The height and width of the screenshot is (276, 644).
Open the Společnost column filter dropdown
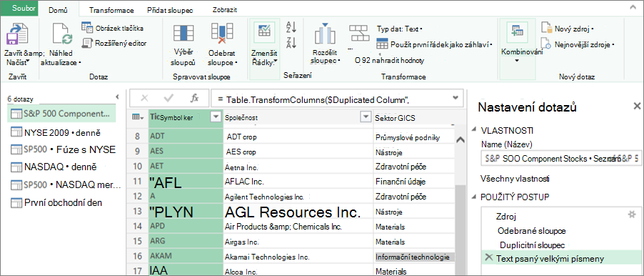click(x=366, y=117)
